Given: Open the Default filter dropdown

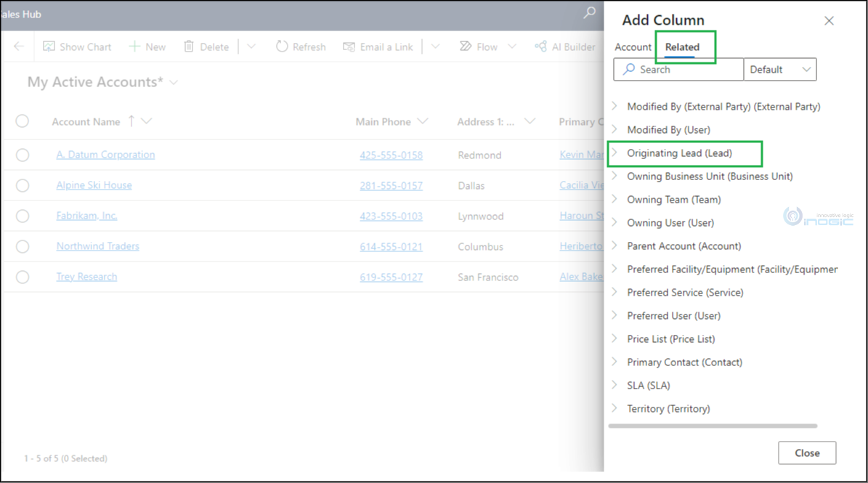Looking at the screenshot, I should (x=780, y=69).
